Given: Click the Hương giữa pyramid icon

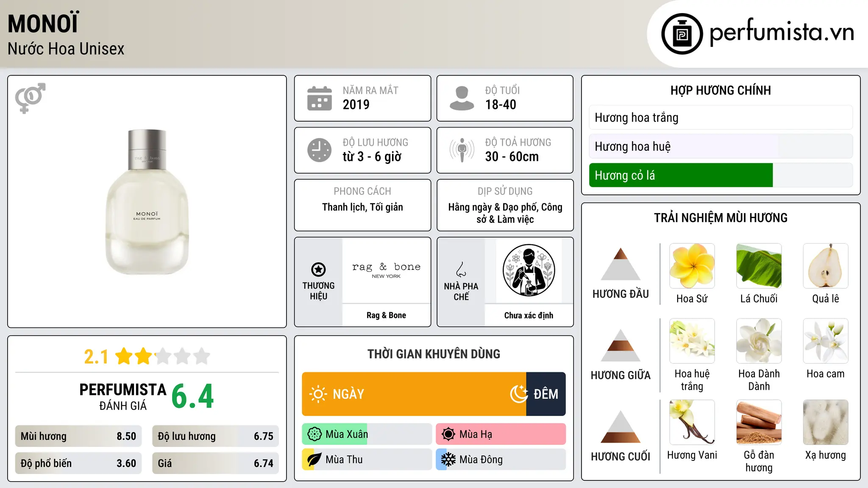Looking at the screenshot, I should click(x=620, y=345).
